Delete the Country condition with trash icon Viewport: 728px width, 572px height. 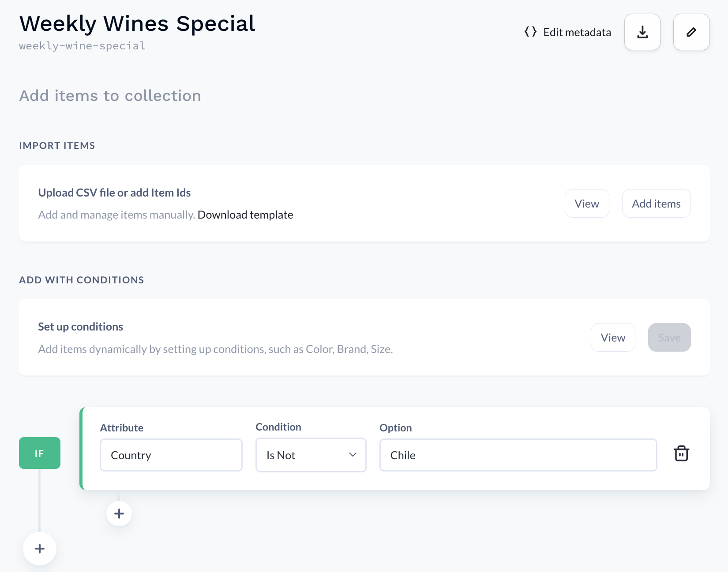click(681, 453)
